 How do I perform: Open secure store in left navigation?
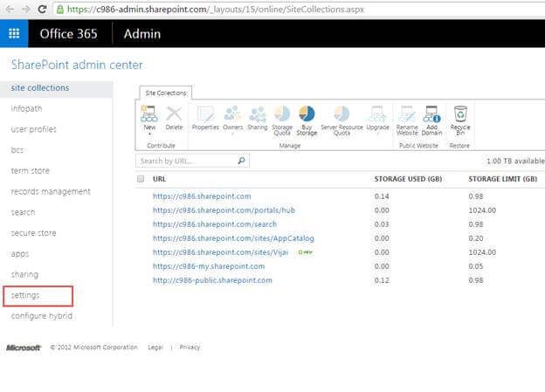pos(33,233)
